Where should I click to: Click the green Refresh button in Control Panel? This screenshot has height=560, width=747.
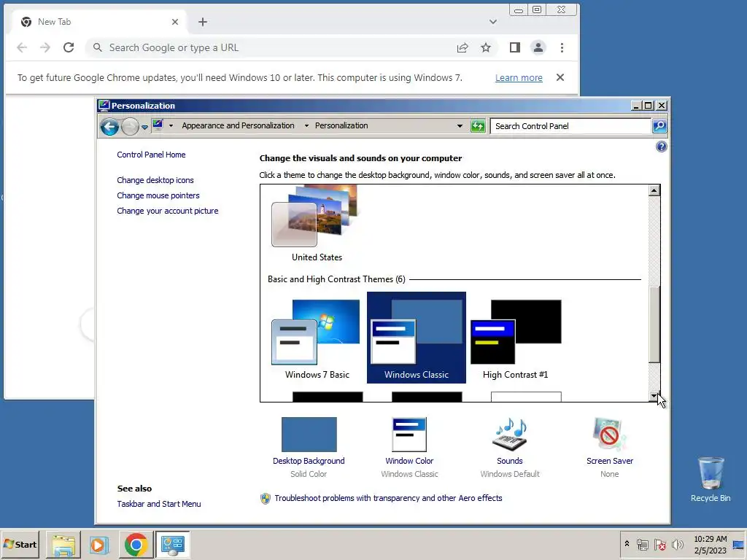(x=477, y=126)
